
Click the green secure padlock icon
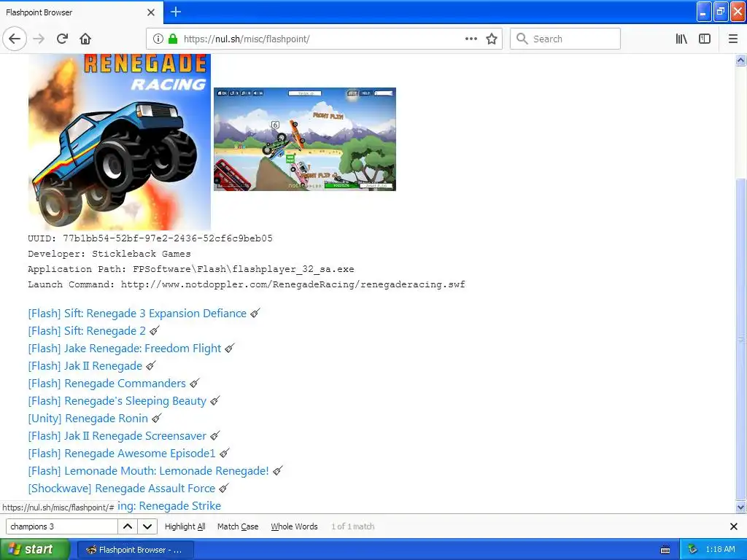[173, 39]
